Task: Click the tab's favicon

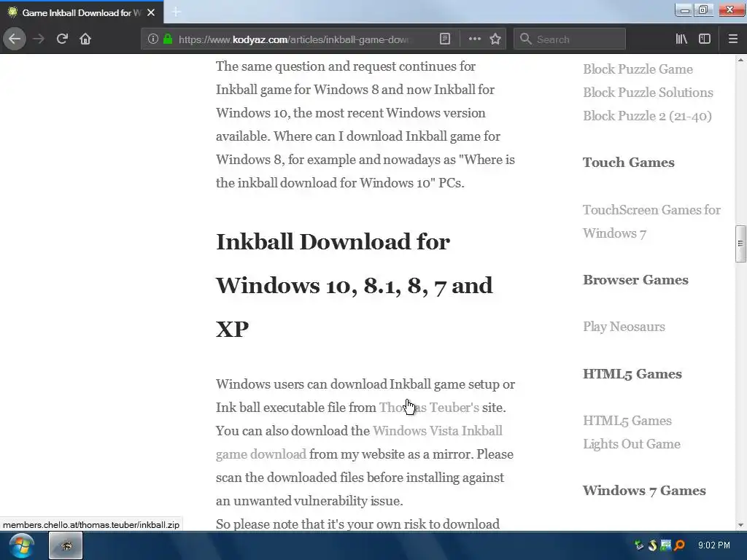Action: 12,12
